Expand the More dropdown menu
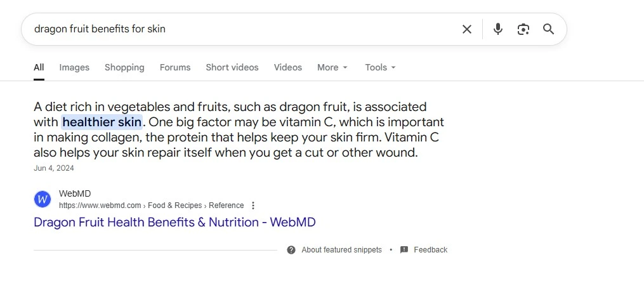Viewport: 644px width, 281px height. coord(332,67)
